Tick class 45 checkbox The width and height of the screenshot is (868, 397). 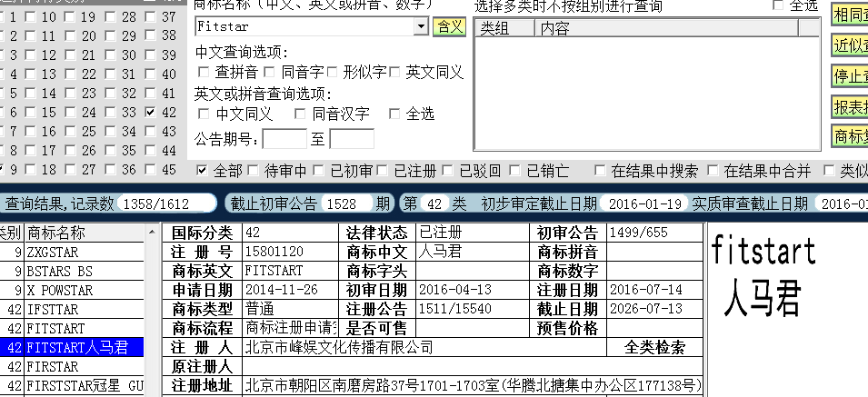[x=151, y=169]
